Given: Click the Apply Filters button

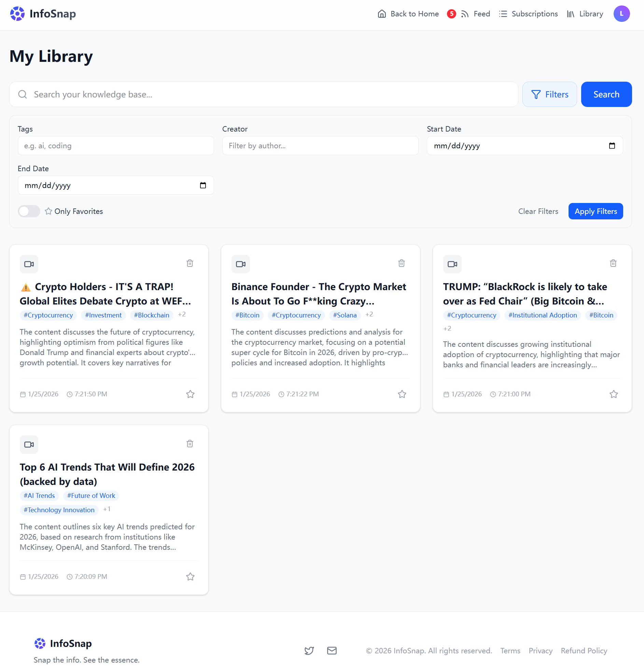Looking at the screenshot, I should point(596,211).
